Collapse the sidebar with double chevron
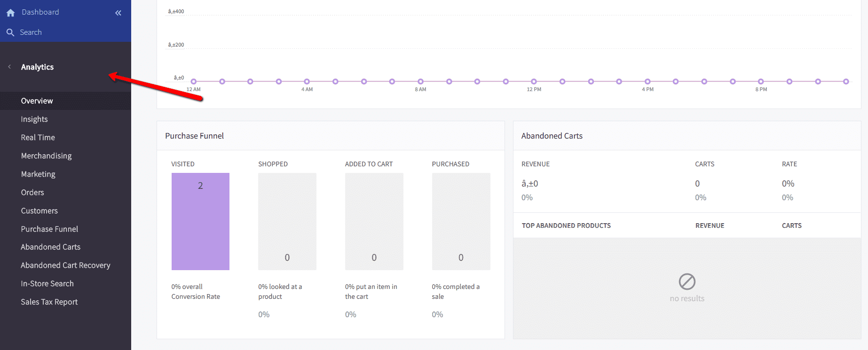 pos(118,13)
